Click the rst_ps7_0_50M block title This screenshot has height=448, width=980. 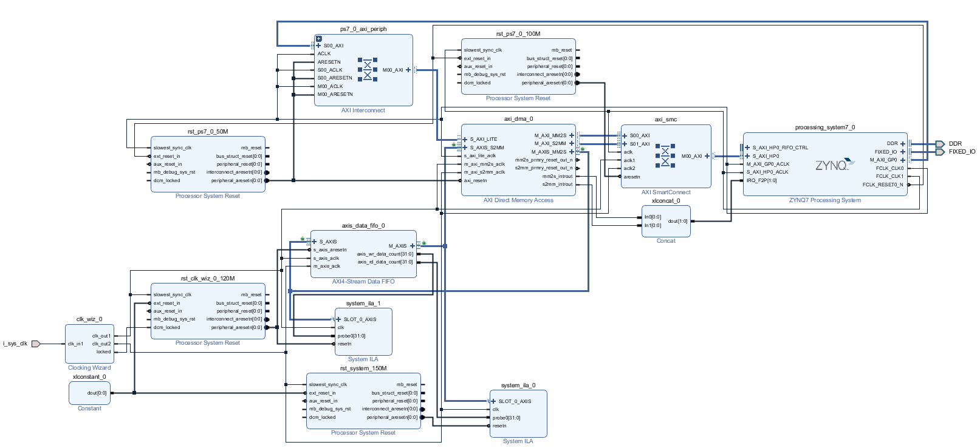208,132
